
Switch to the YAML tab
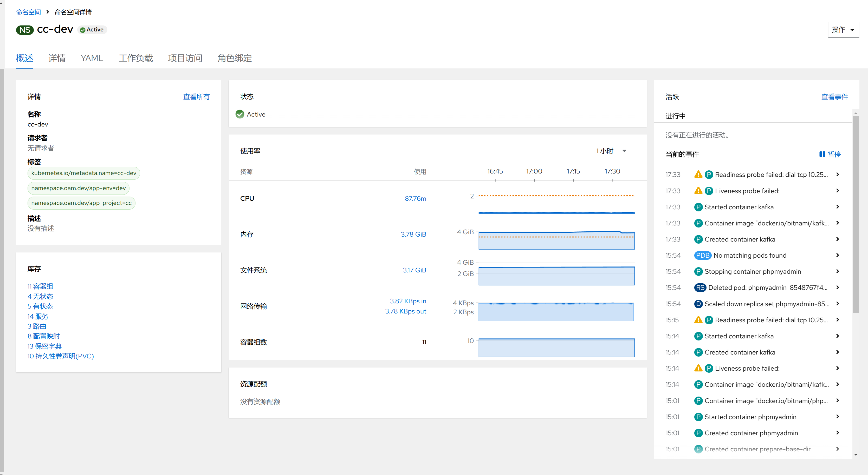[x=92, y=58]
